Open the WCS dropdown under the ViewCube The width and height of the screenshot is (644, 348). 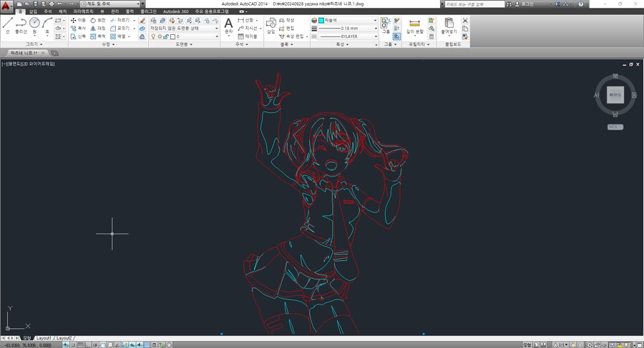(x=615, y=126)
